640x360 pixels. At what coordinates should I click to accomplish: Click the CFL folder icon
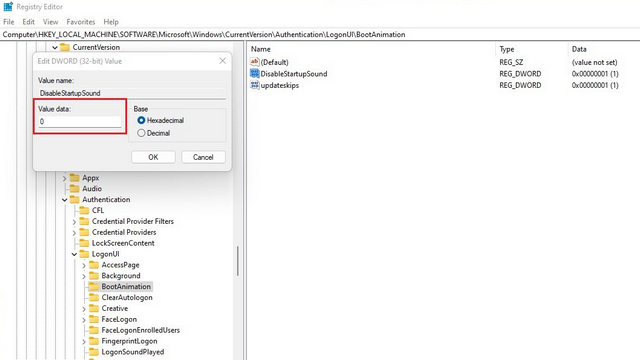[84, 210]
